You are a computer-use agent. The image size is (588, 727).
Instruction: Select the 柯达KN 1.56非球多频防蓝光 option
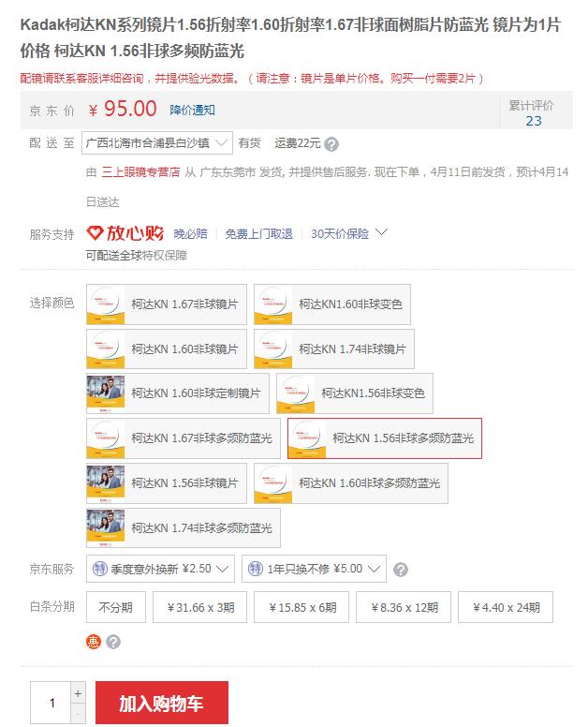click(x=385, y=438)
